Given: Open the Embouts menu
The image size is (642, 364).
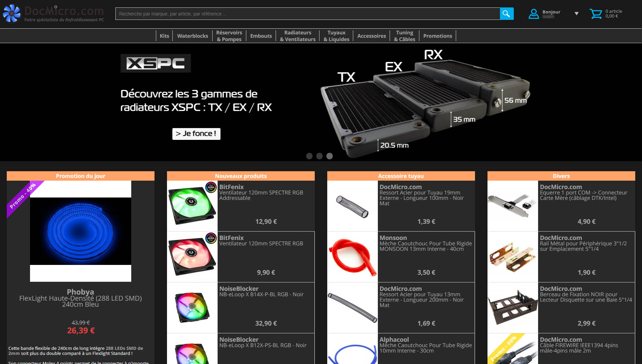Looking at the screenshot, I should tap(261, 36).
